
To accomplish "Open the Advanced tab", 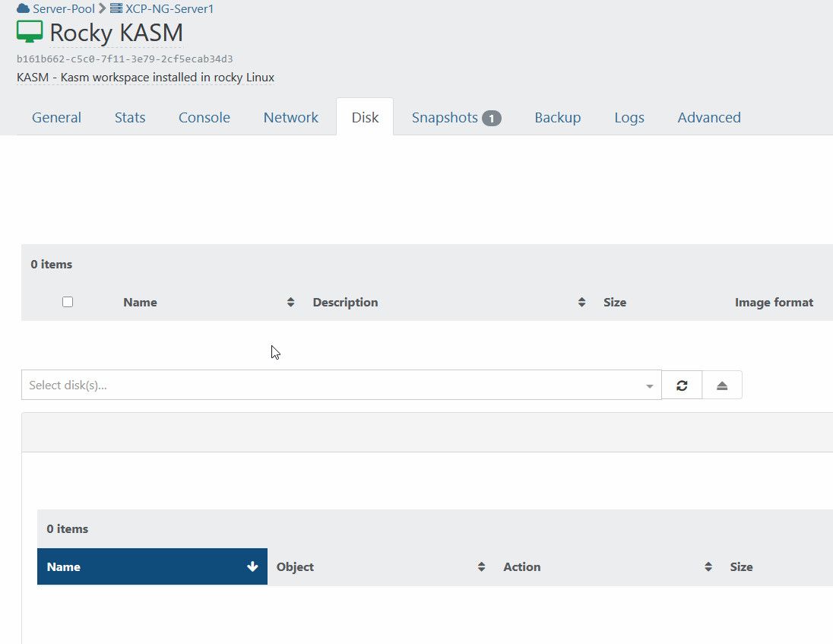I will pyautogui.click(x=708, y=118).
